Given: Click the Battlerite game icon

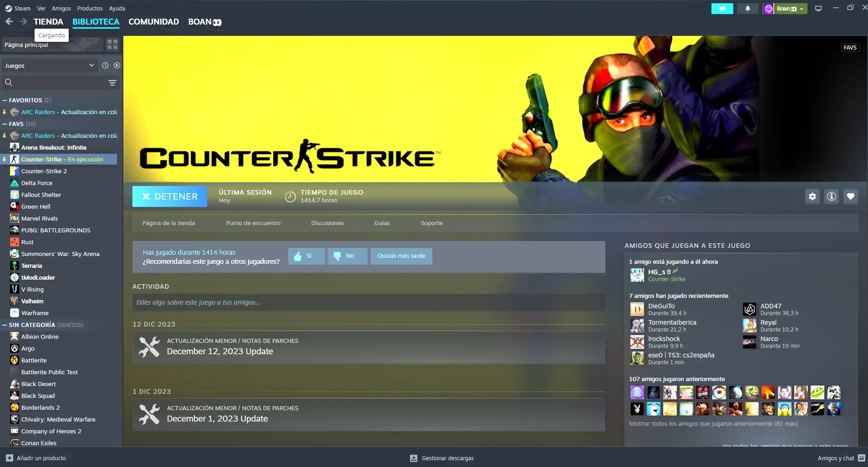Looking at the screenshot, I should pyautogui.click(x=15, y=360).
